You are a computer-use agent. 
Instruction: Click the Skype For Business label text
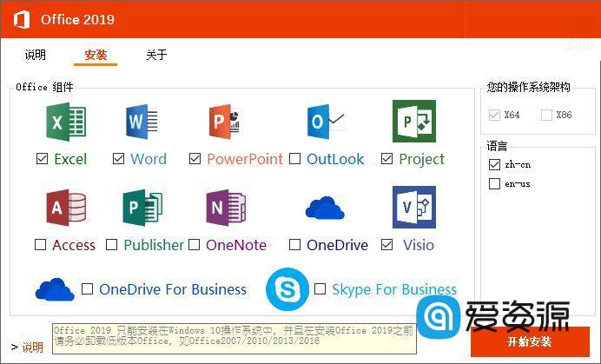tap(394, 289)
